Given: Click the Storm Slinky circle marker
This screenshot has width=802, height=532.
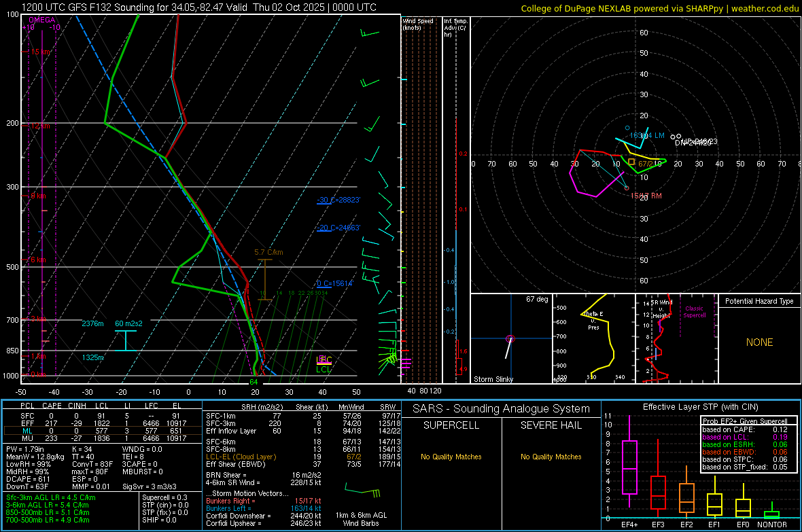Looking at the screenshot, I should pos(510,338).
